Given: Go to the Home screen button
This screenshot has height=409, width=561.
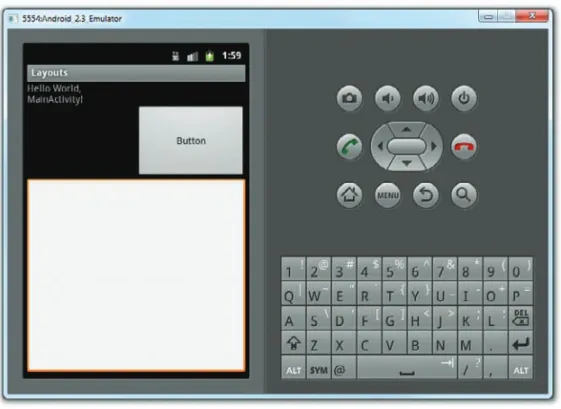Looking at the screenshot, I should [350, 195].
